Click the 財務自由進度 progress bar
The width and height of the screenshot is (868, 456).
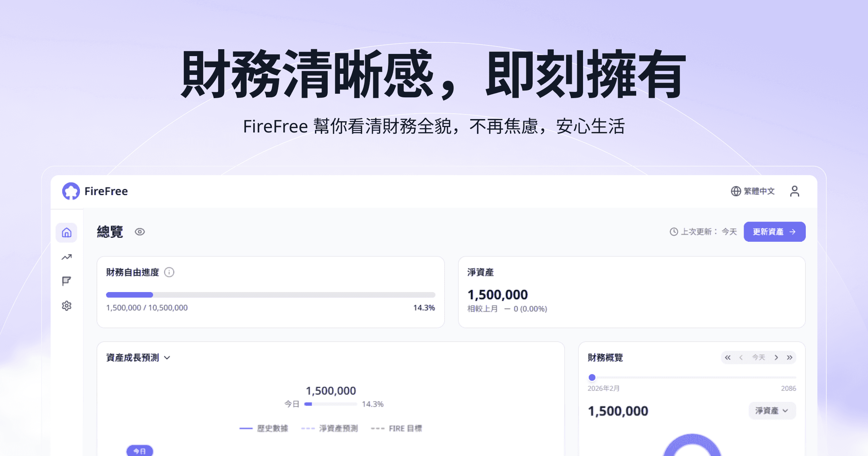click(271, 295)
